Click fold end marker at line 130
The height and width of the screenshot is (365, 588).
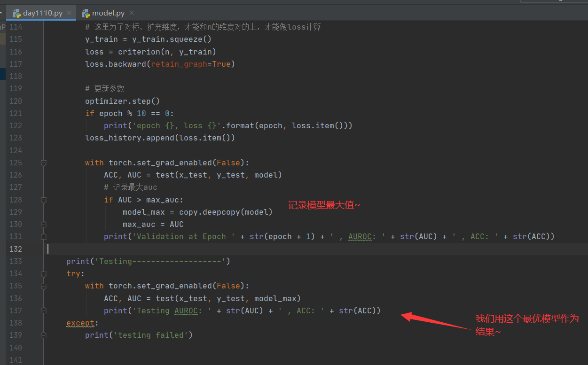44,224
